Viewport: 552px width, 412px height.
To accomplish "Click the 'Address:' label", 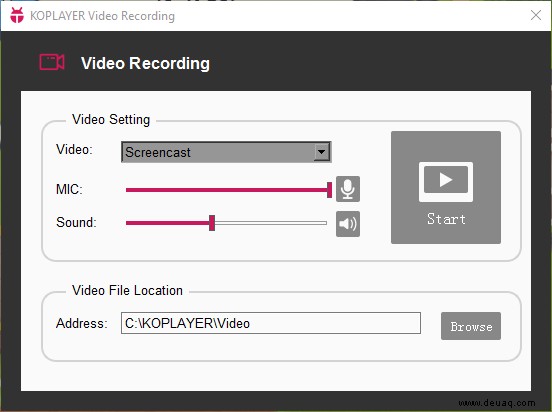I will pos(82,323).
